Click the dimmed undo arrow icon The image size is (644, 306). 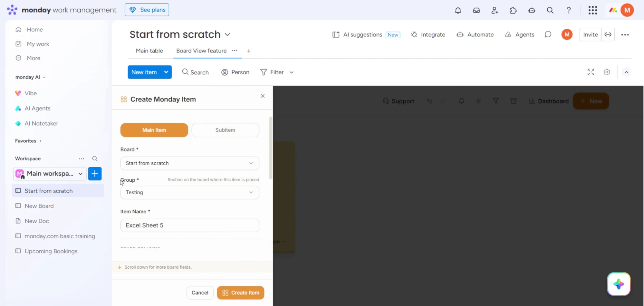point(429,101)
